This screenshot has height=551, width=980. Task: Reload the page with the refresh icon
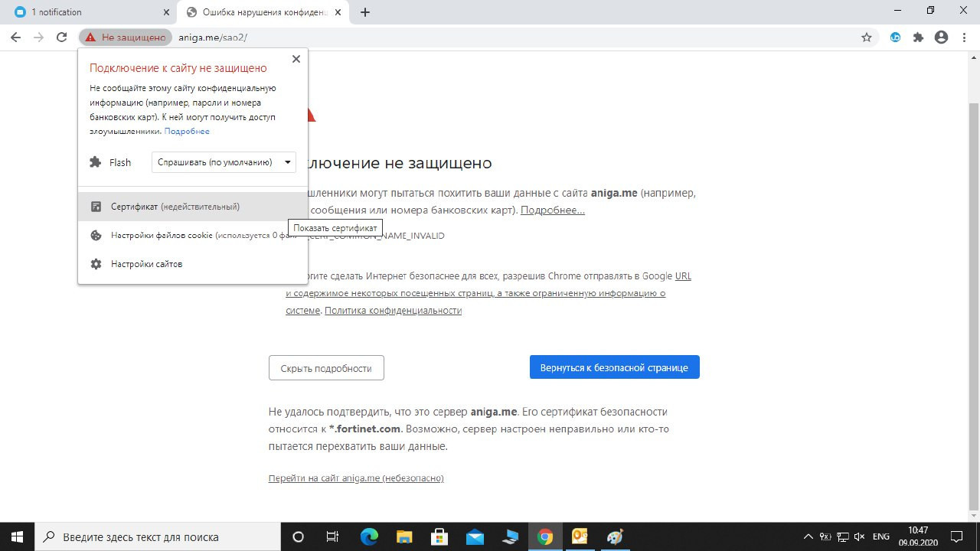[x=61, y=37]
